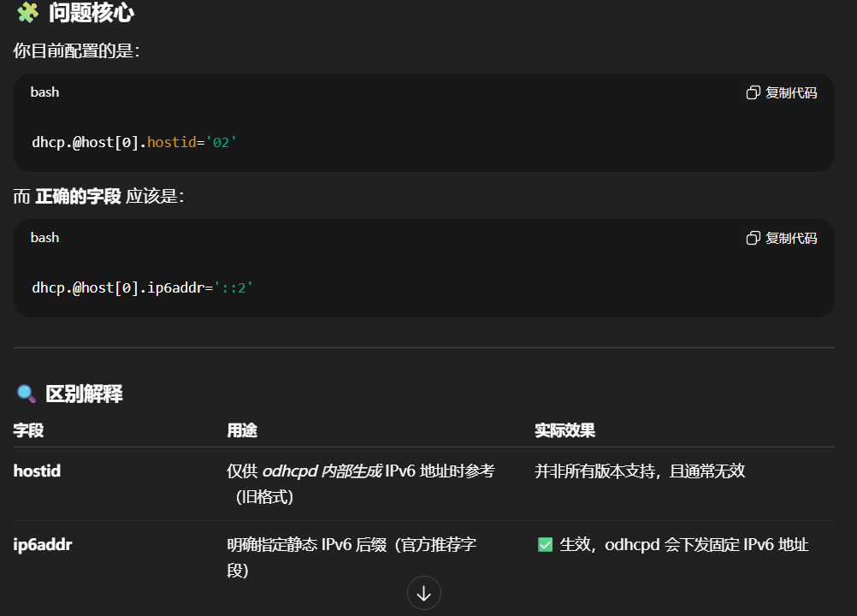Click the 字段 column header
857x616 pixels.
click(x=28, y=430)
